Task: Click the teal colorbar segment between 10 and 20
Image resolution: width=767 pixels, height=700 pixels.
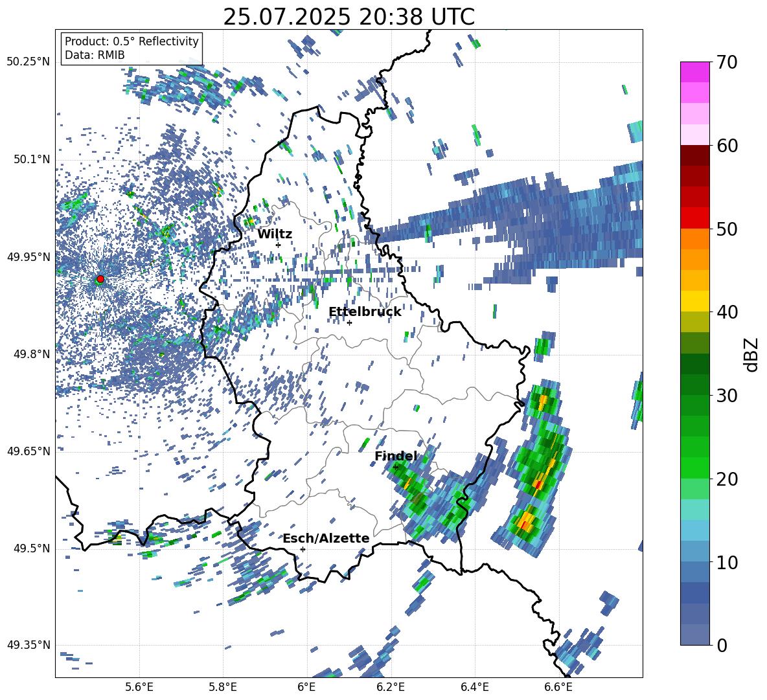Action: [694, 510]
